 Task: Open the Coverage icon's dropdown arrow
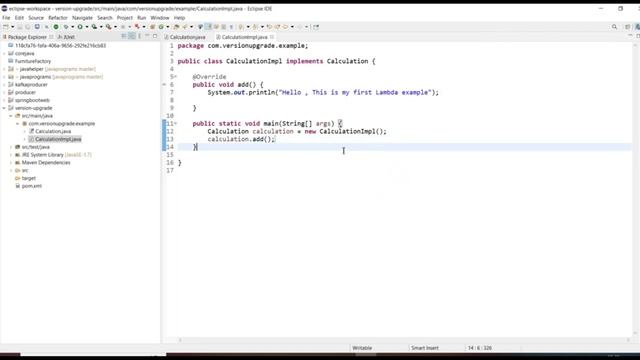click(101, 27)
